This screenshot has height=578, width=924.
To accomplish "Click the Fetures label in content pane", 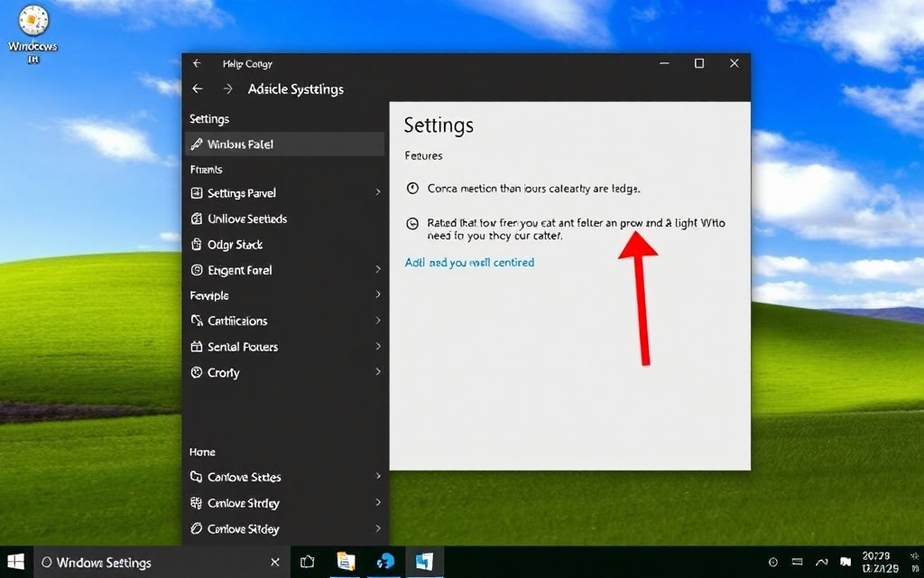I will (x=424, y=155).
